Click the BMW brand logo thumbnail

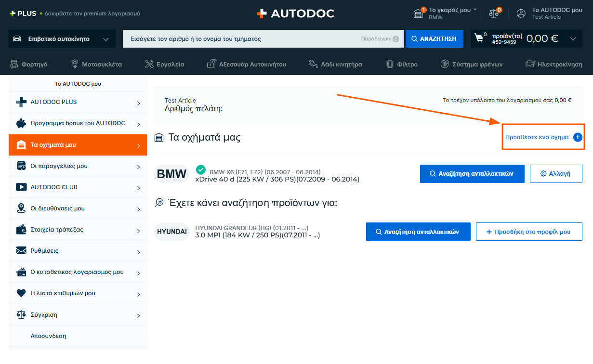click(x=172, y=174)
